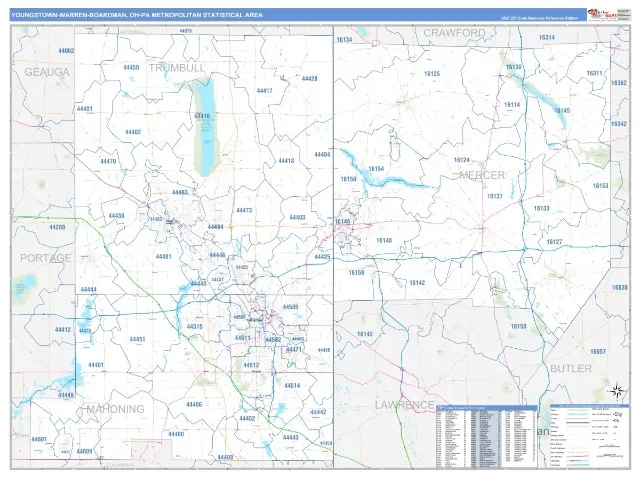Click ZIP code label 16124
The image size is (640, 480).
point(462,160)
